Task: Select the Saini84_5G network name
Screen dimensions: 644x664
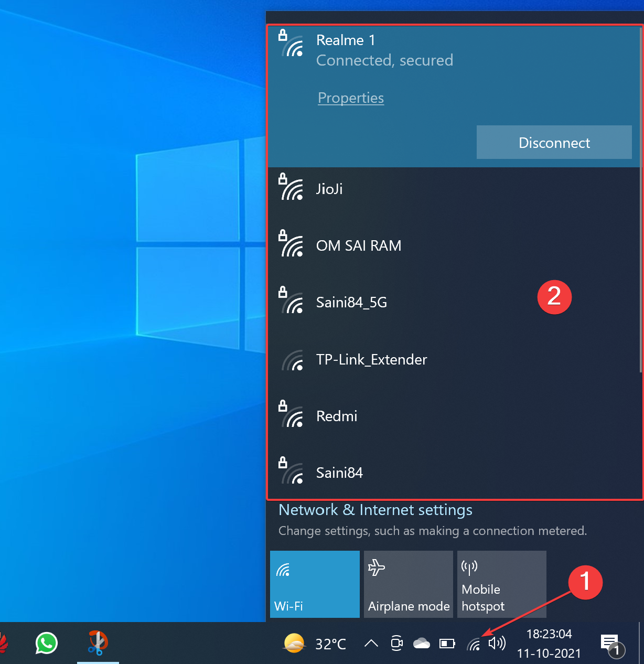Action: pyautogui.click(x=351, y=302)
